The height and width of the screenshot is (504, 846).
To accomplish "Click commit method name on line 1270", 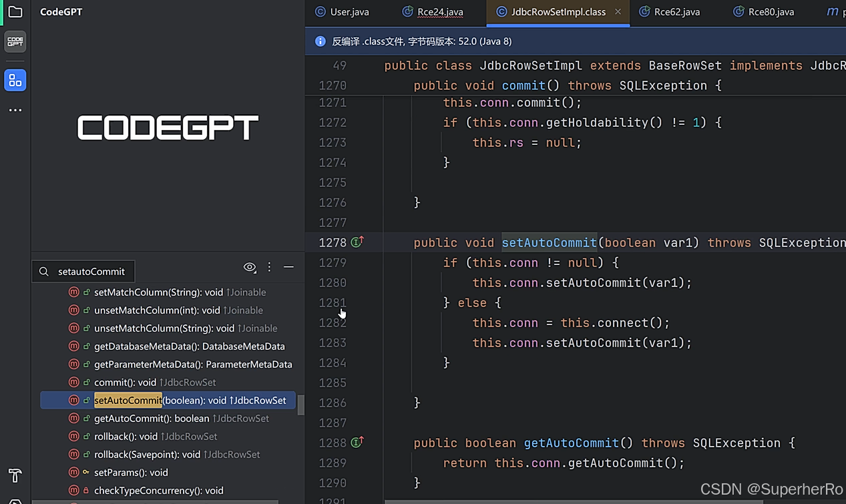I will (x=524, y=85).
